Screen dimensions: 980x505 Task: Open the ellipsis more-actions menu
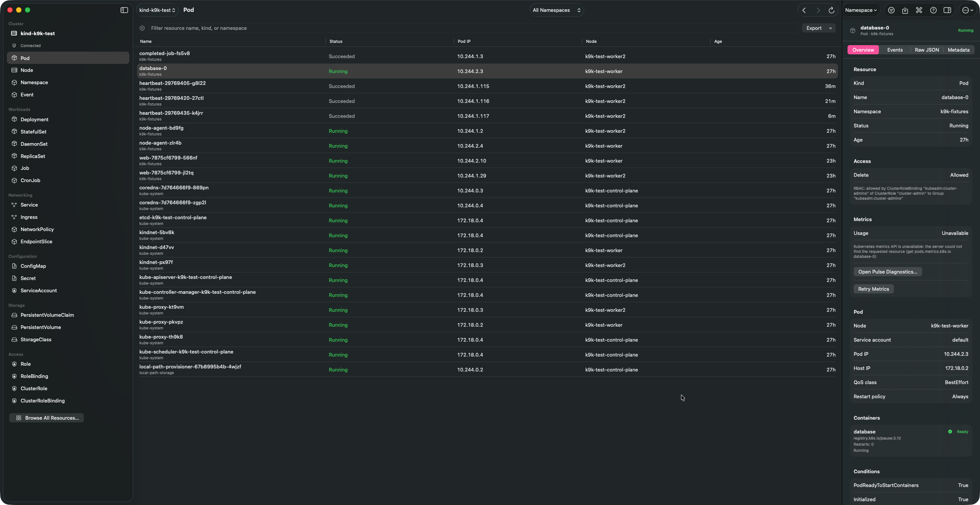point(967,10)
